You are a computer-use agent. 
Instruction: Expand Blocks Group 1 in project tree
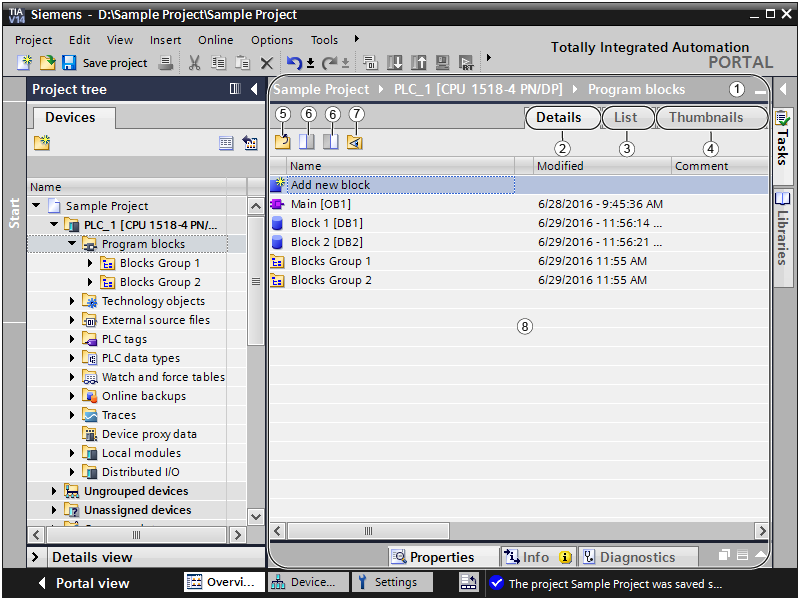click(91, 263)
